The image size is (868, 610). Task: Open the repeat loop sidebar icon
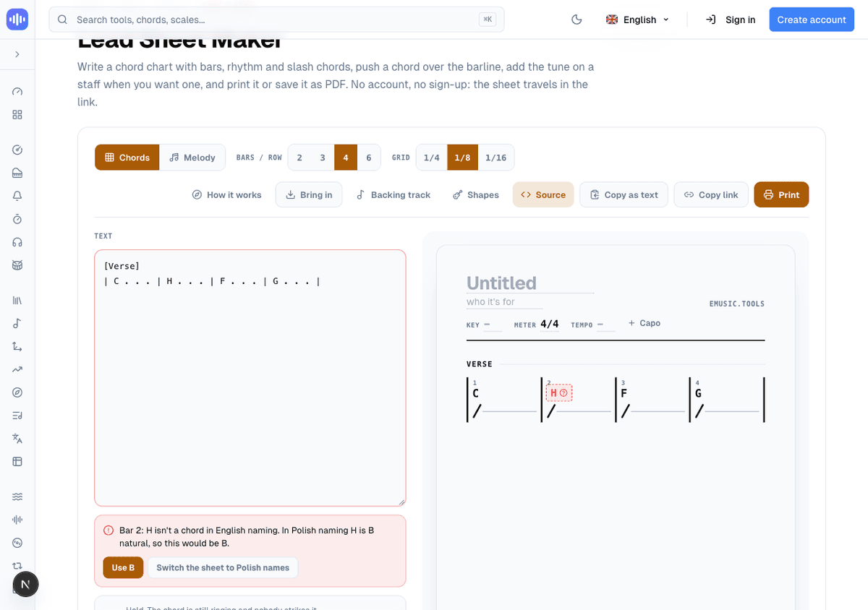17,566
